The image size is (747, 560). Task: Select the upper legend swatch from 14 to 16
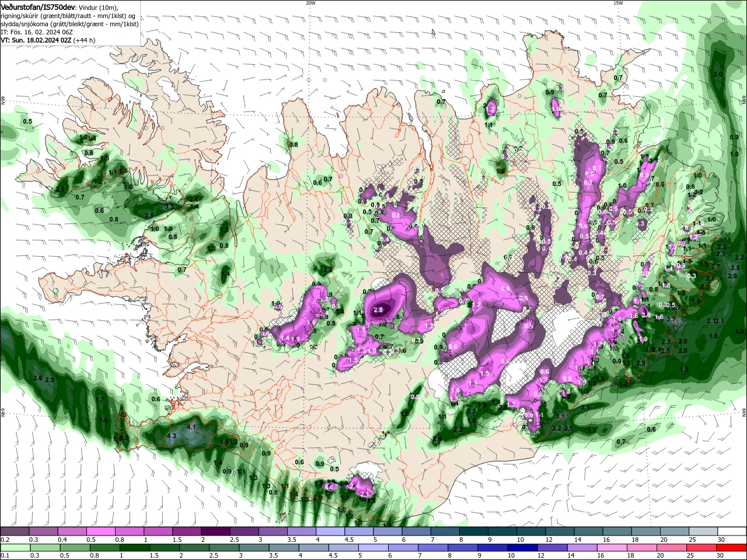(588, 532)
